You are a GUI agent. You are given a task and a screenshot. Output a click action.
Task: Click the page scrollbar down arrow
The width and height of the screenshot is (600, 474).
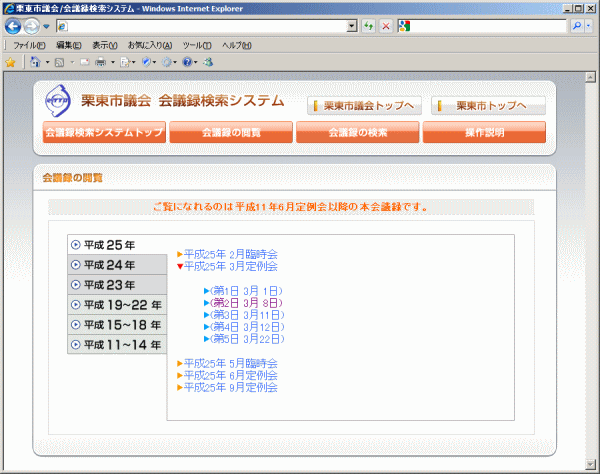pos(590,464)
